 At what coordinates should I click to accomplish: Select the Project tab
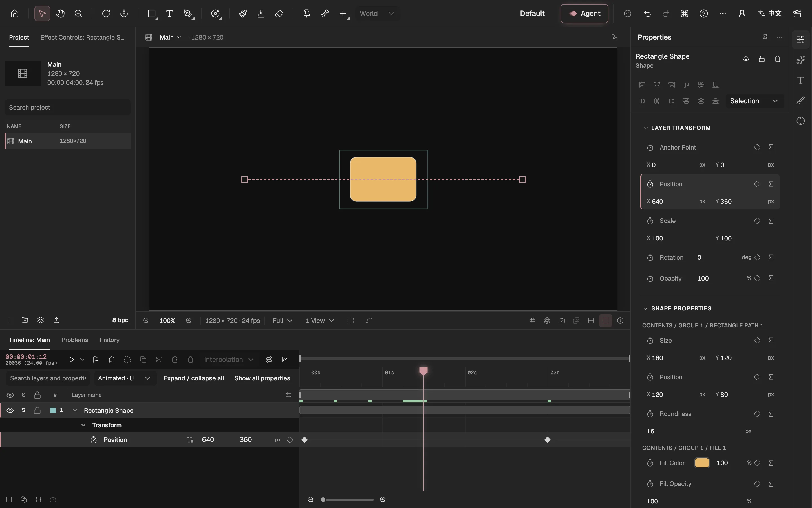[x=19, y=37]
